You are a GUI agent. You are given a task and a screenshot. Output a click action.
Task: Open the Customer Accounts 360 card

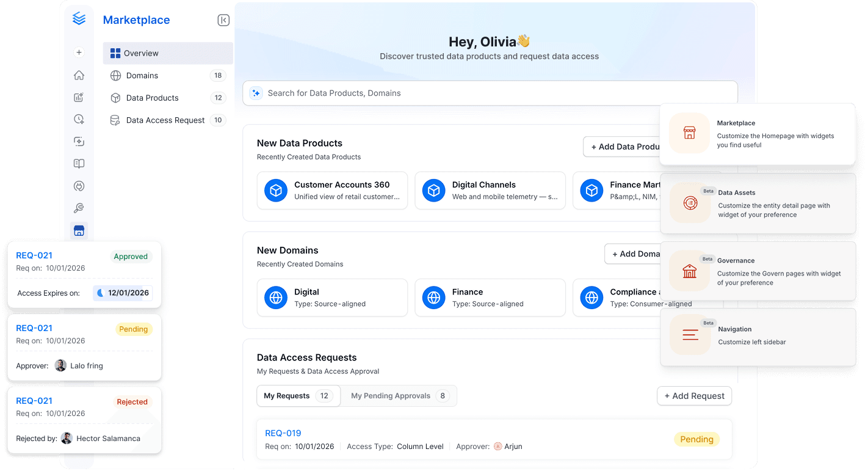[332, 191]
